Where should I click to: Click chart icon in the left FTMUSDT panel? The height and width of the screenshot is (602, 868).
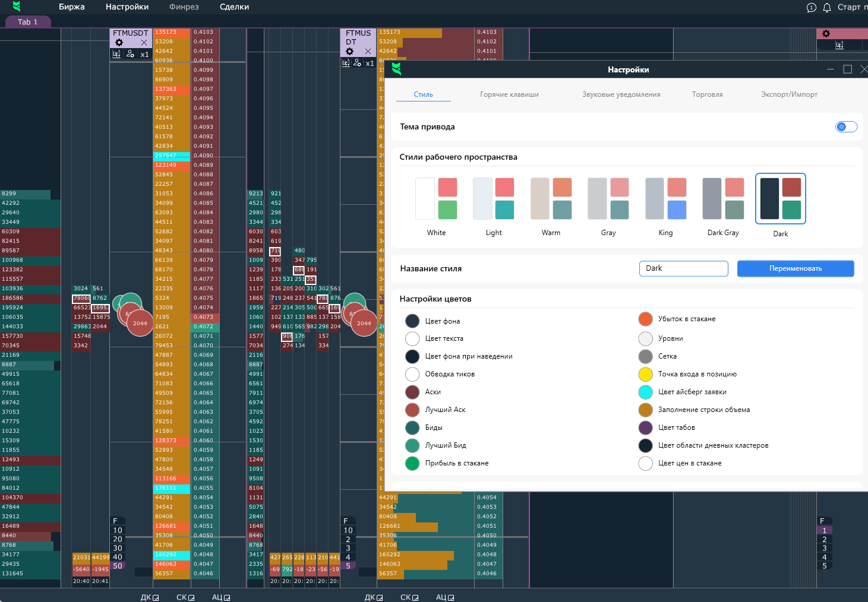(116, 54)
